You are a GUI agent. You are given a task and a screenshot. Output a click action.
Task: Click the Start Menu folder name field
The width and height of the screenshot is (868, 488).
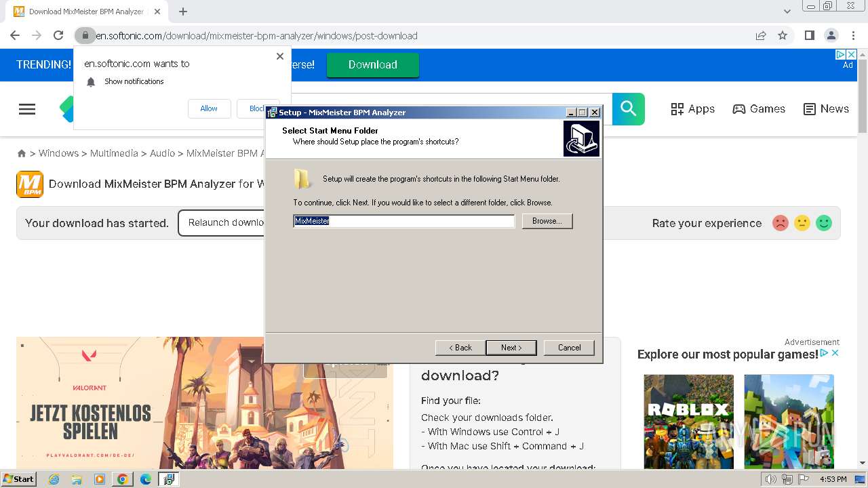coord(404,221)
